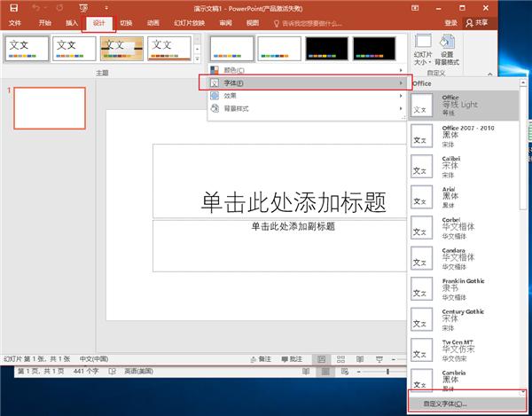Choose the Calibri font theme

point(464,167)
